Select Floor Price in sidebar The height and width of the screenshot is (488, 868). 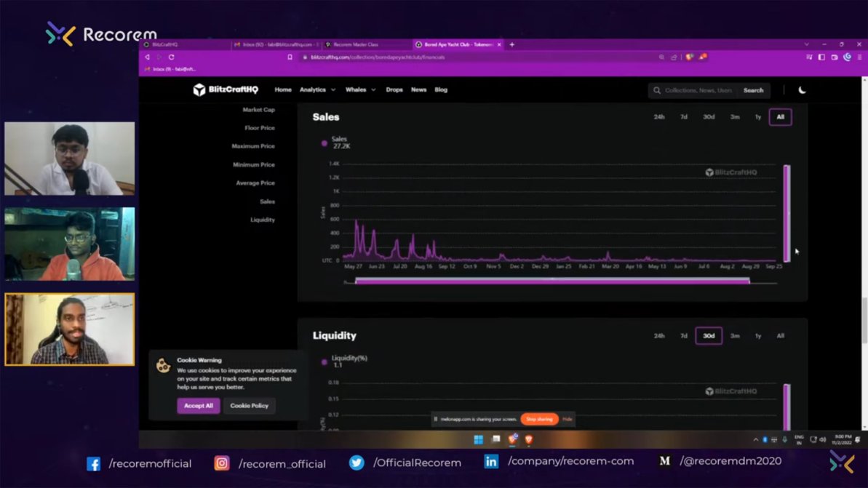260,128
